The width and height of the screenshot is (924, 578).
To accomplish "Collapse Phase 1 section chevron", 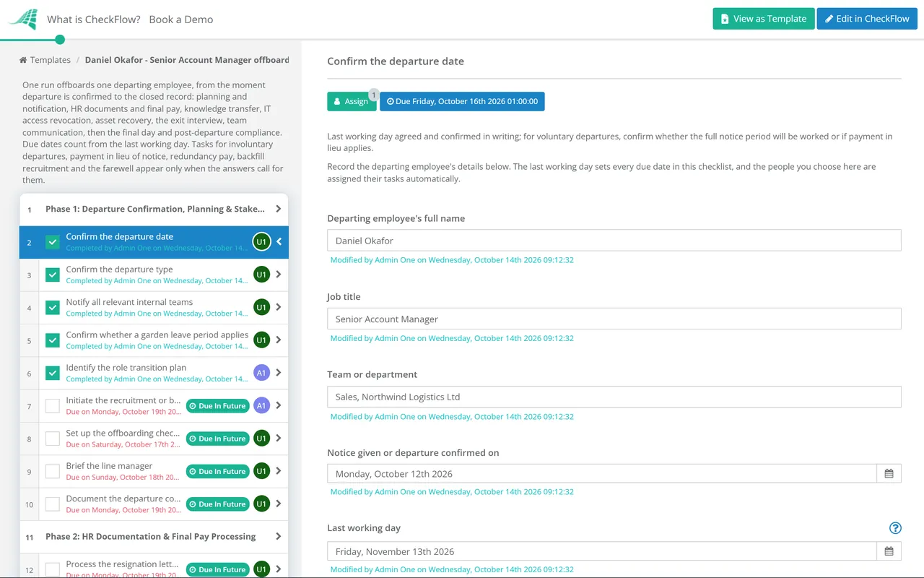I will 279,209.
